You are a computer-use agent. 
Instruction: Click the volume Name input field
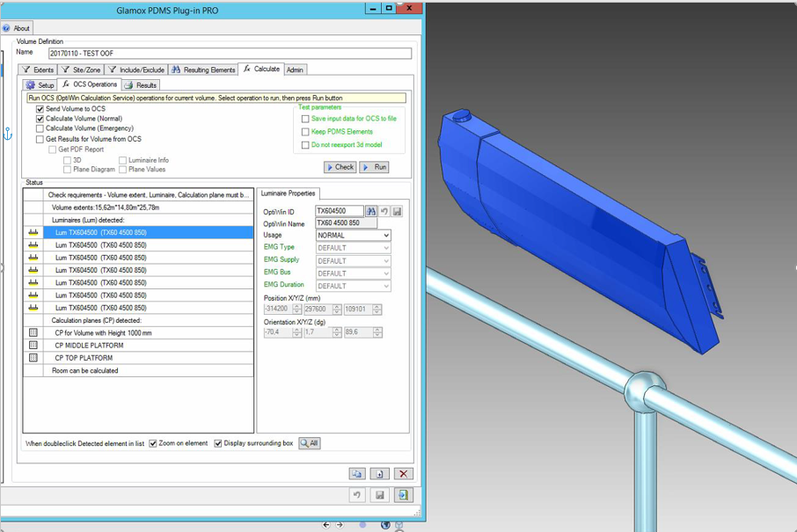tap(230, 54)
